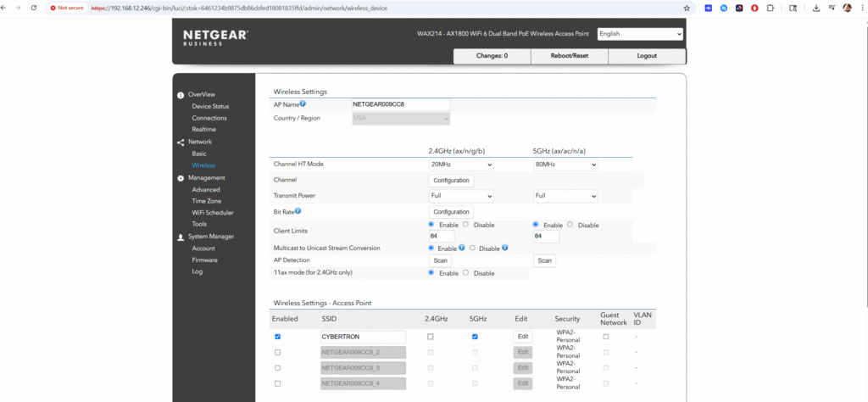This screenshot has height=402, width=868.
Task: Enable the NETGEAR009CC9_2 SSID checkbox
Action: pos(277,352)
